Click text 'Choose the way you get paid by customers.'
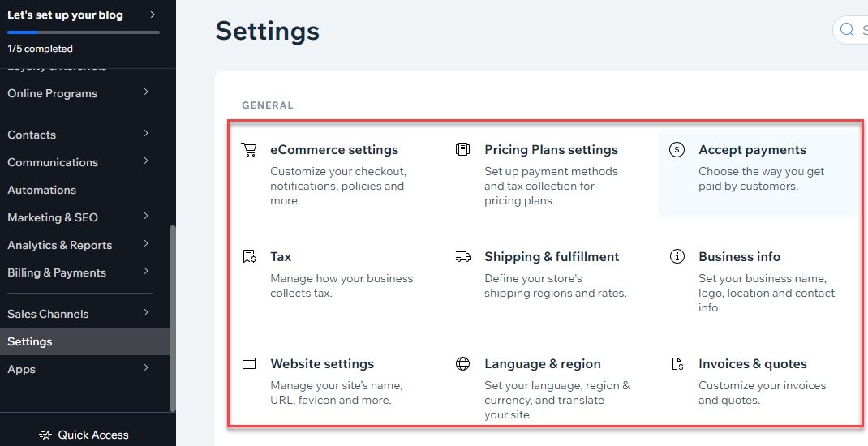The height and width of the screenshot is (446, 868). click(761, 178)
